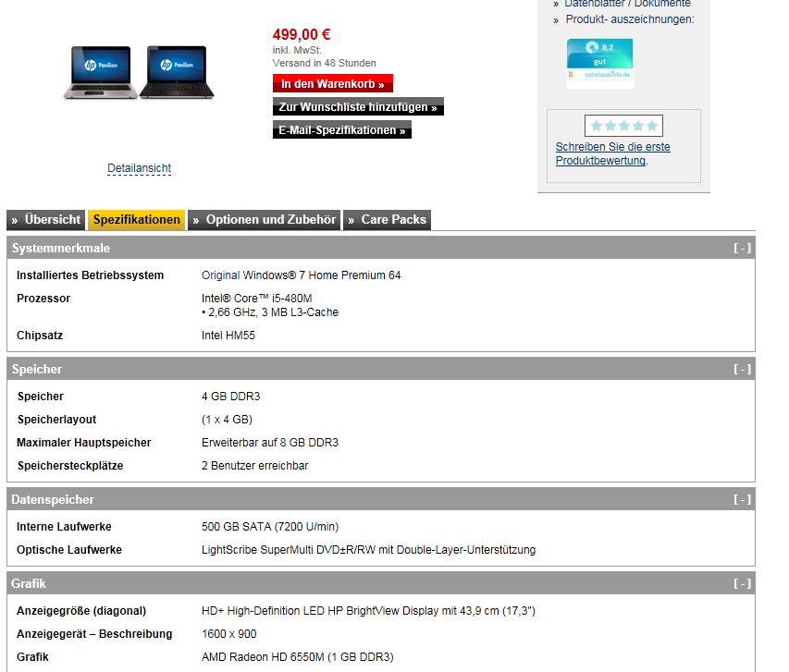
Task: Collapse Datenspeicher section with [-]
Action: (x=742, y=499)
